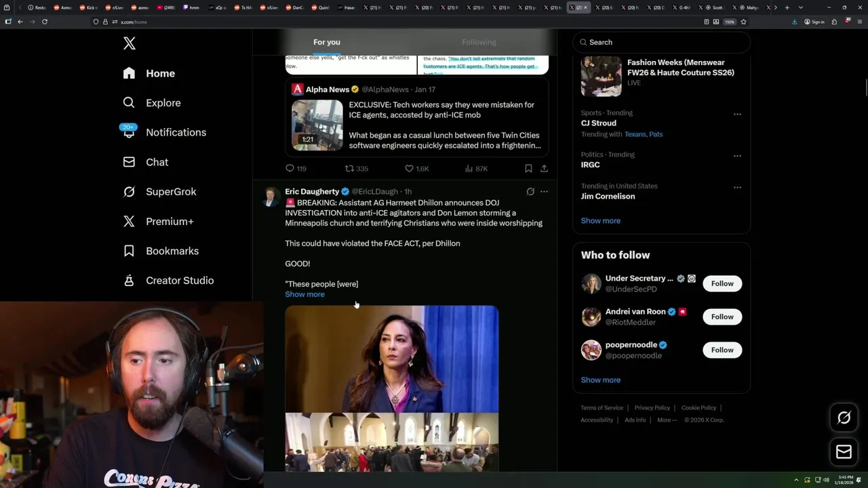Reload the page in the browser toolbar
The image size is (868, 488).
coord(45,22)
